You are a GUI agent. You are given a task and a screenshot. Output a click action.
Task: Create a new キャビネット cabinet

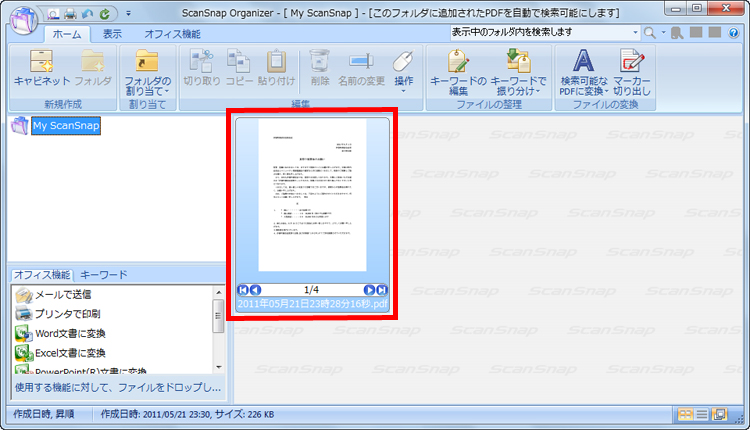tap(42, 68)
